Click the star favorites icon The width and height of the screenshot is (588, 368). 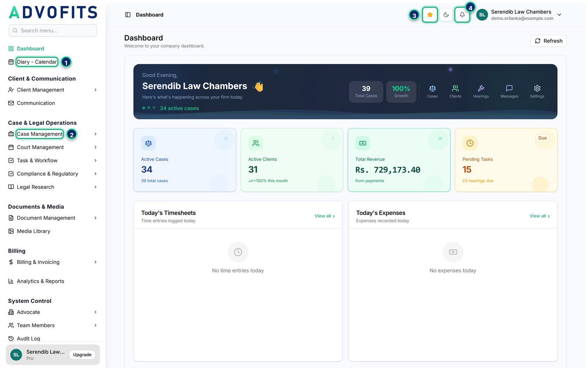[x=430, y=15]
